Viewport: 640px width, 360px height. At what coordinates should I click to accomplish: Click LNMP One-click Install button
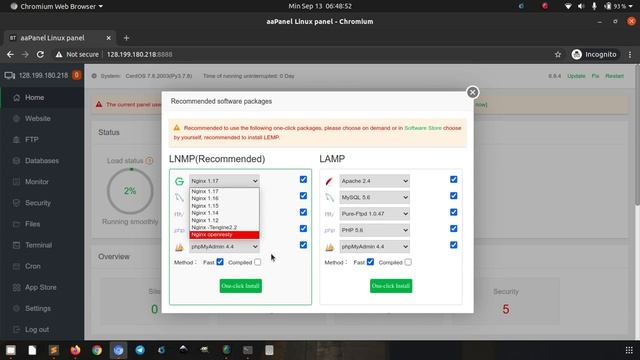coord(241,286)
